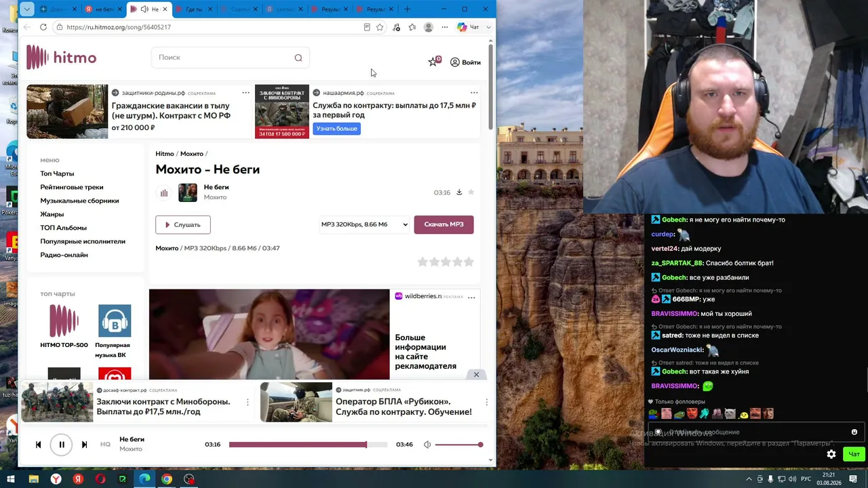868x488 pixels.
Task: Open Музыкальные сборники menu item
Action: pyautogui.click(x=79, y=201)
